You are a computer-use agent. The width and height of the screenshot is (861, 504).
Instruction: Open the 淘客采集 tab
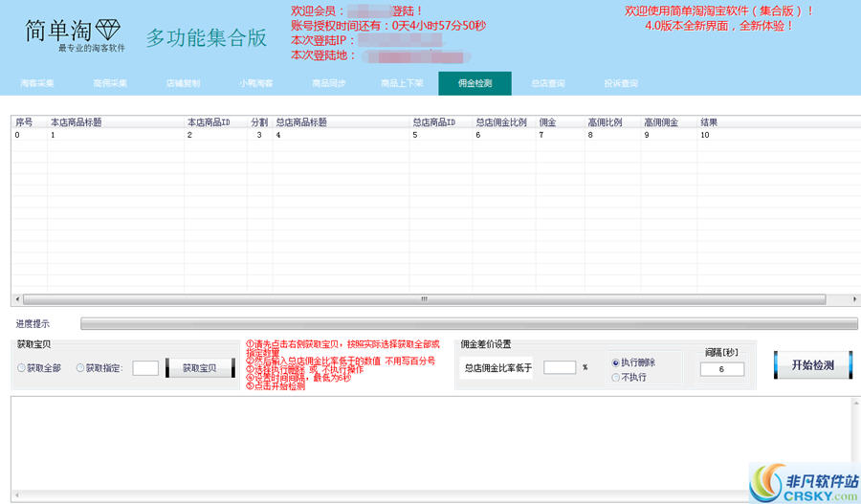(x=36, y=83)
